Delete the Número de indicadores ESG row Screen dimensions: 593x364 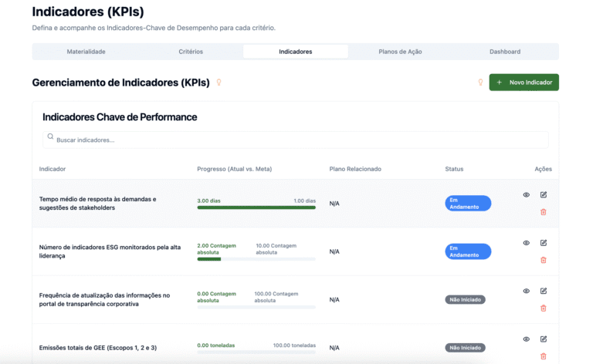(x=544, y=260)
